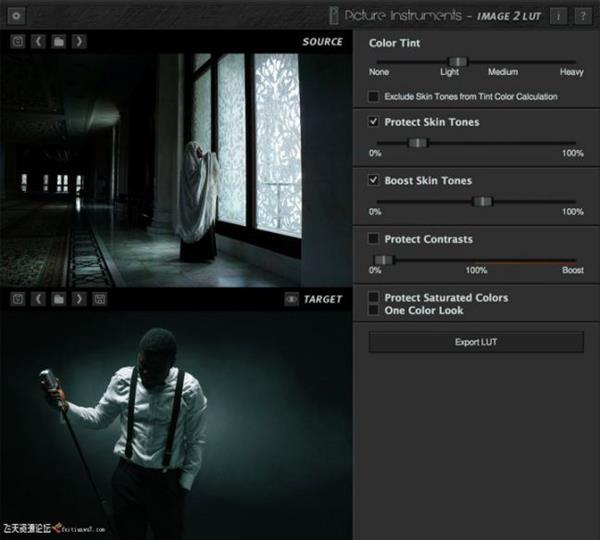This screenshot has width=600, height=540.
Task: Go to next source image
Action: (79, 42)
